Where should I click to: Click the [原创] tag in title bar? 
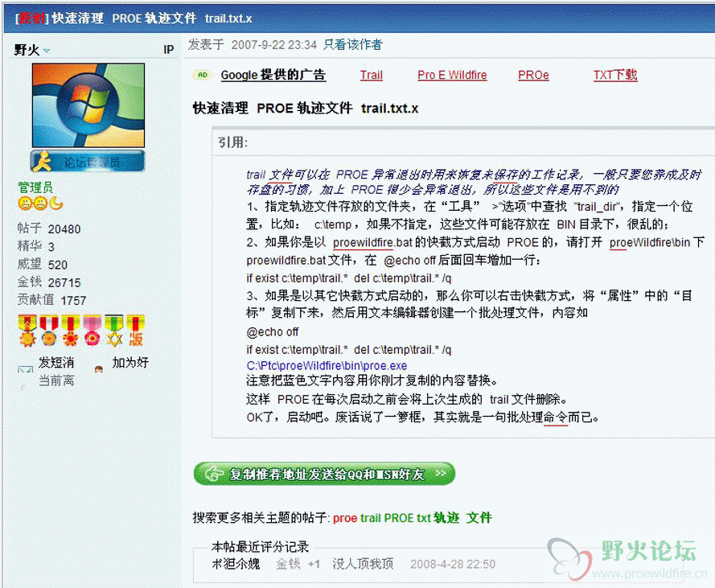point(31,19)
